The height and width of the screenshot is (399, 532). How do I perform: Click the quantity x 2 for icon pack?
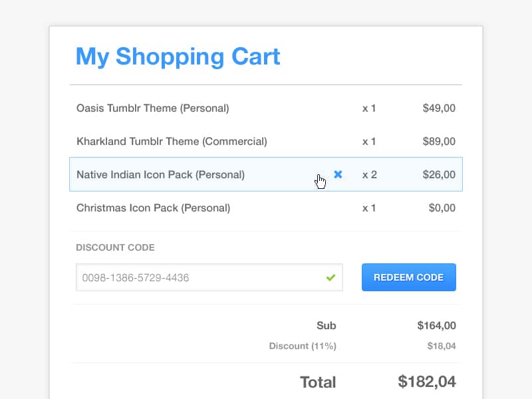(370, 174)
